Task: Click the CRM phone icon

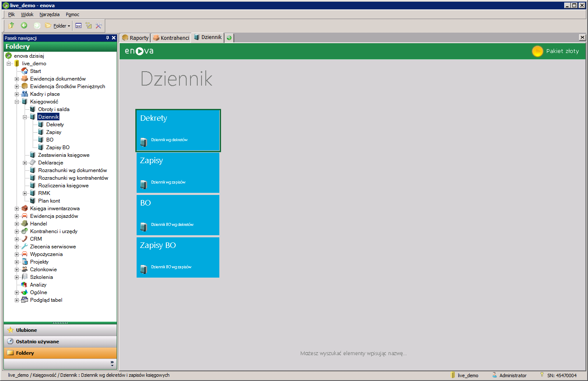Action: [x=25, y=239]
